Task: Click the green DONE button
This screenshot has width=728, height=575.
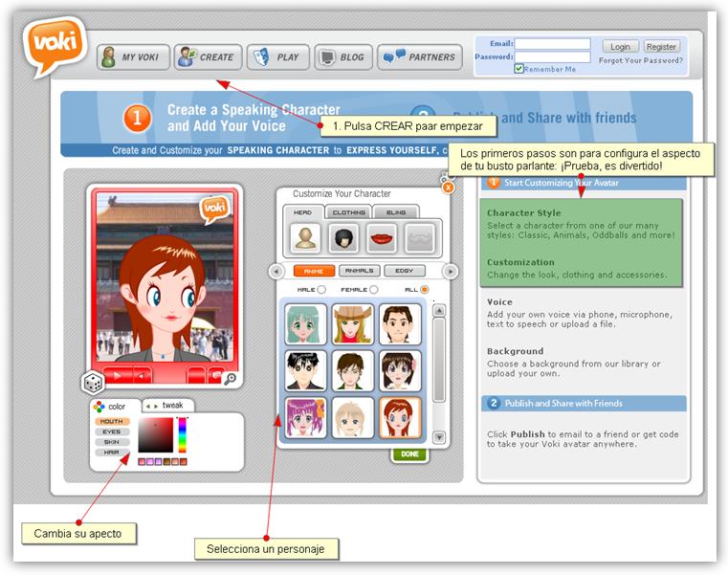Action: click(x=409, y=453)
